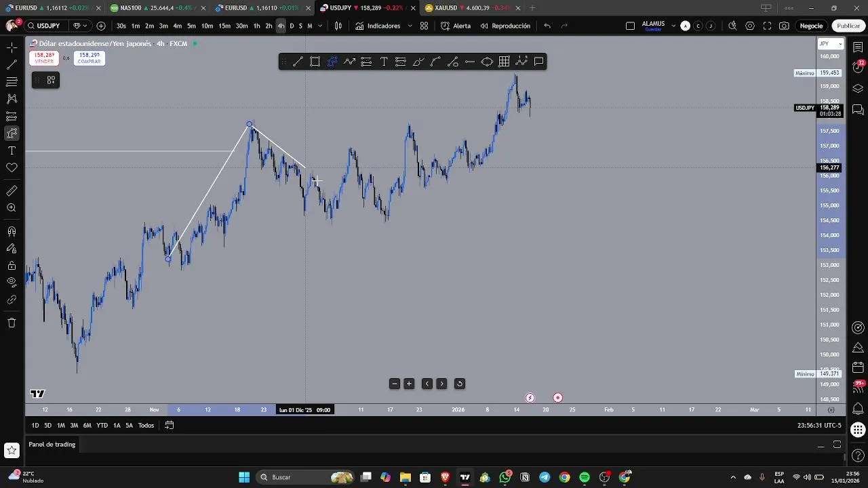Viewport: 868px width, 488px height.
Task: Click the Publicar button
Action: pyautogui.click(x=848, y=26)
